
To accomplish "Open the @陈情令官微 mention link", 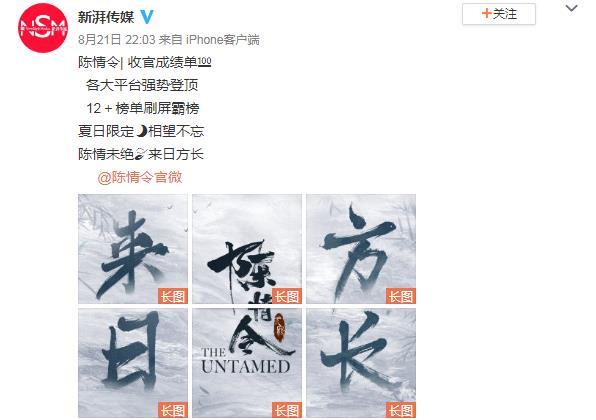I will 140,177.
